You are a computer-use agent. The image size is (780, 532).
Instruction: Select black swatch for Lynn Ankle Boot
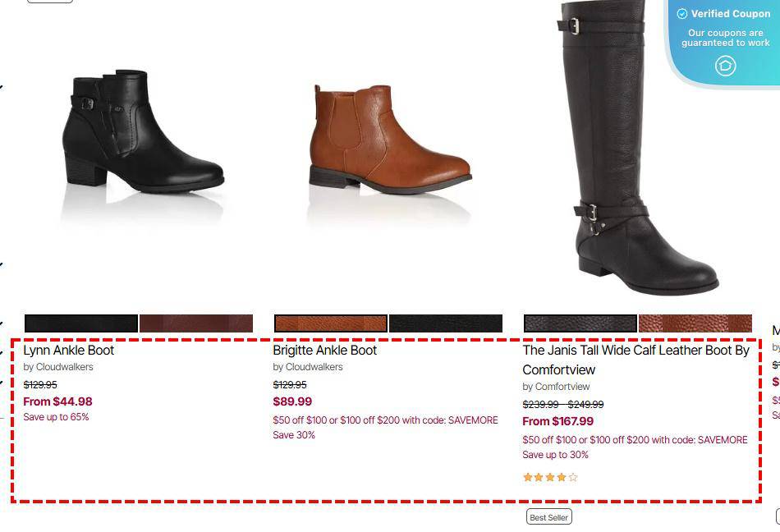point(81,323)
